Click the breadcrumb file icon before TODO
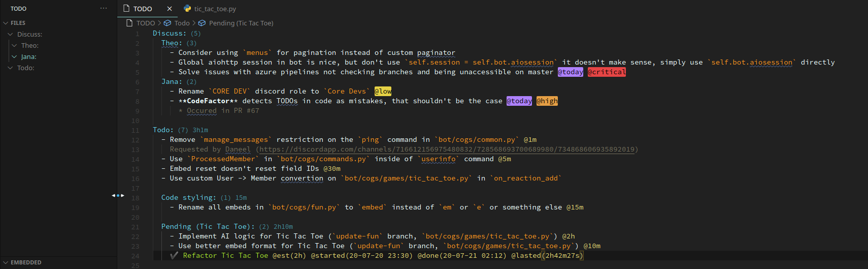This screenshot has width=868, height=269. pos(130,23)
